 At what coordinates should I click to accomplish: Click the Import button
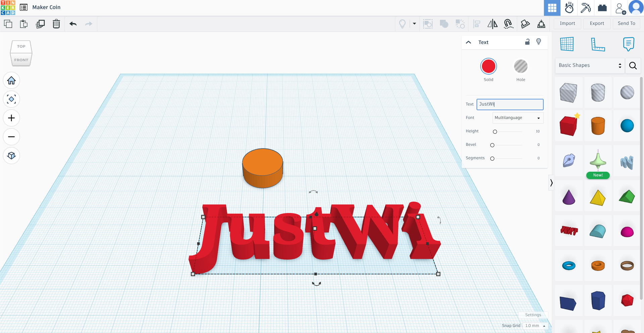pyautogui.click(x=567, y=24)
